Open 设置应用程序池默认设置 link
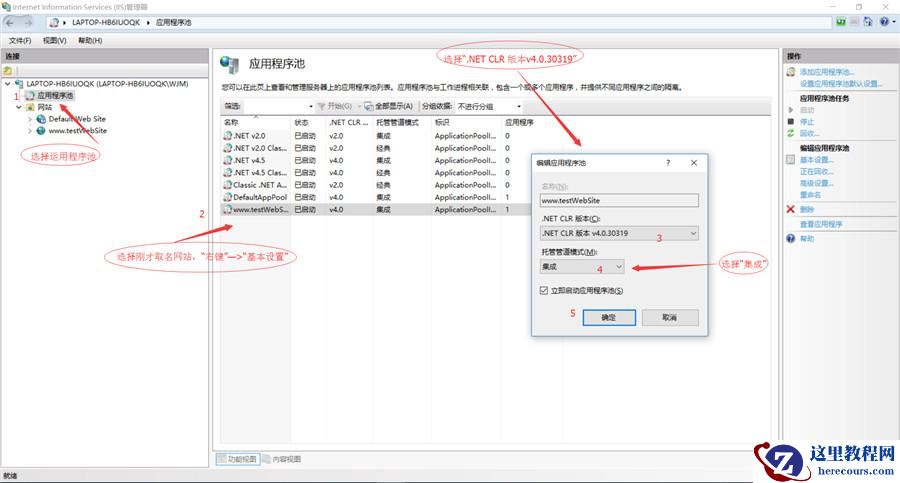The width and height of the screenshot is (900, 483). click(x=841, y=84)
